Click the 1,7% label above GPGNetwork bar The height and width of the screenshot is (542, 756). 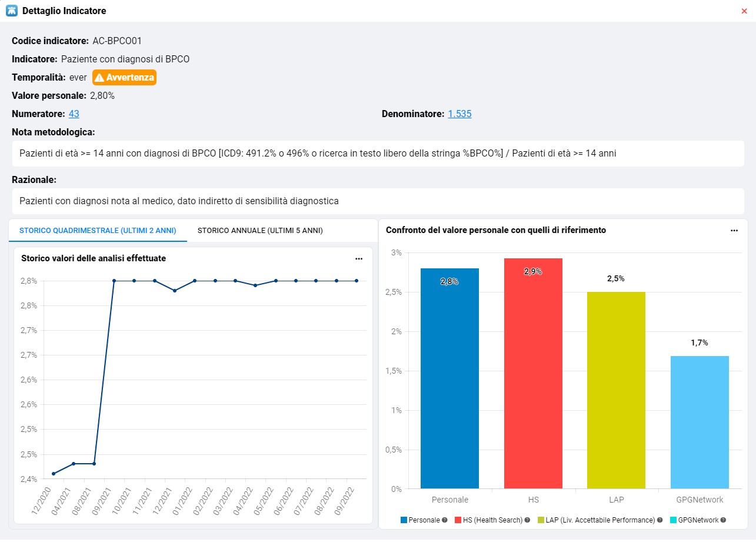[700, 343]
